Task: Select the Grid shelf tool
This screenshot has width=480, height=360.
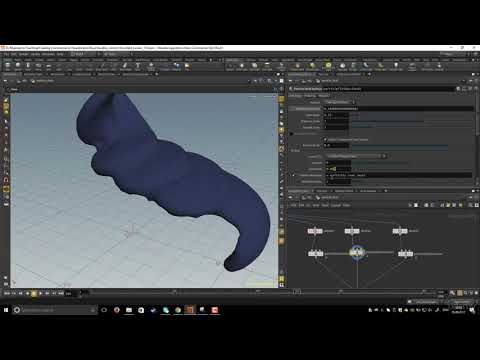Action: (49, 66)
